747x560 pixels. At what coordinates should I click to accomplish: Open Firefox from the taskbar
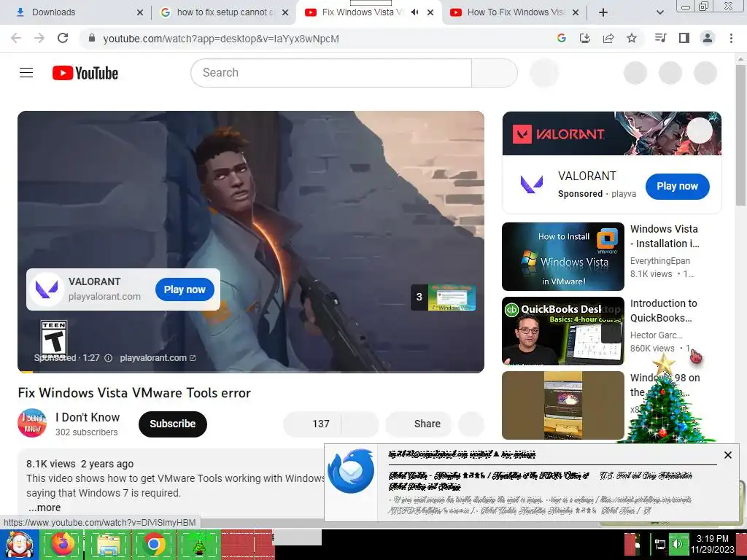point(63,545)
